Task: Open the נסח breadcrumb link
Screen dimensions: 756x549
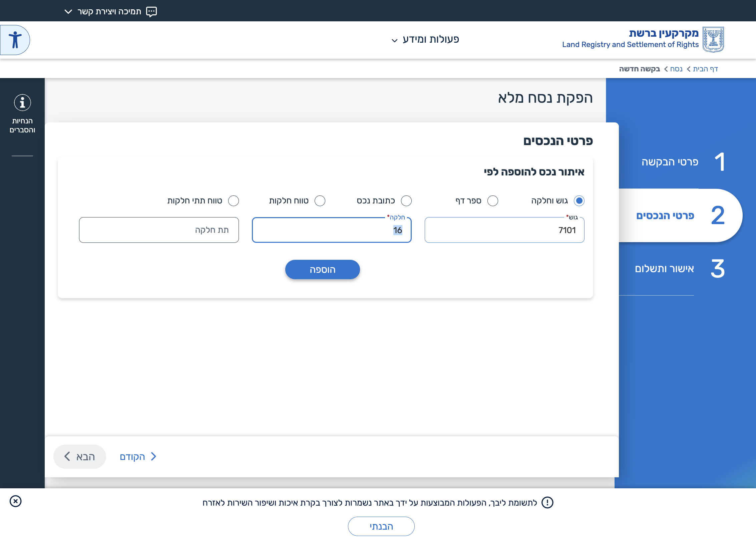Action: tap(676, 69)
